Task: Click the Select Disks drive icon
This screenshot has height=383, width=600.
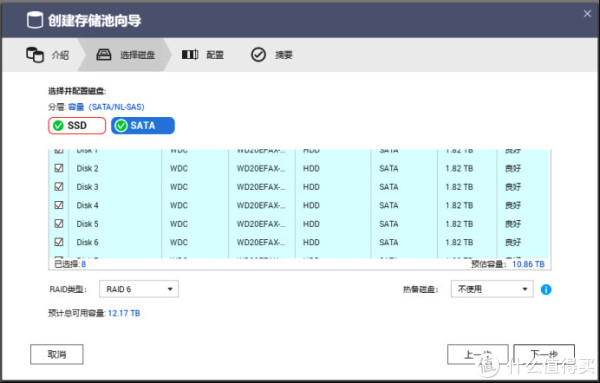Action: pos(104,55)
